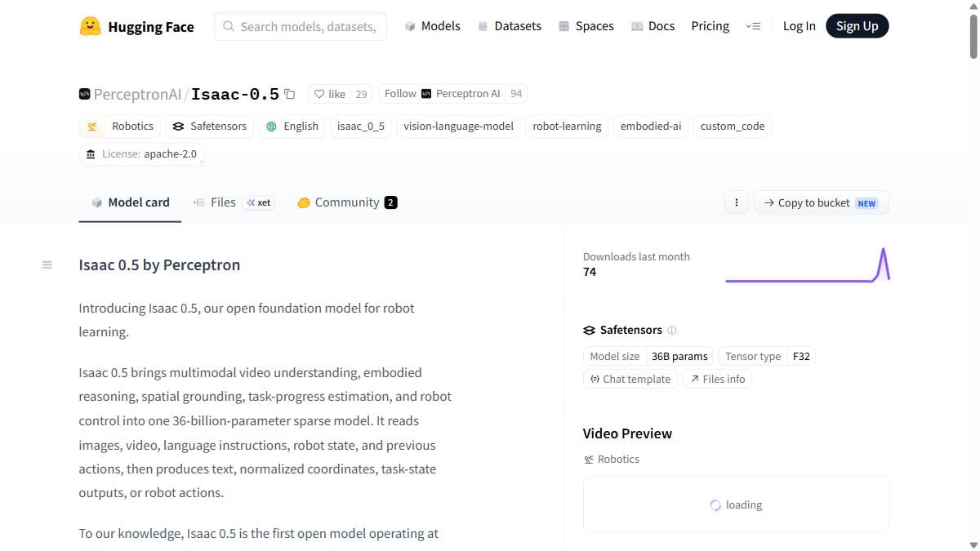Open Docs in the top navigation
The width and height of the screenshot is (980, 551).
point(653,26)
